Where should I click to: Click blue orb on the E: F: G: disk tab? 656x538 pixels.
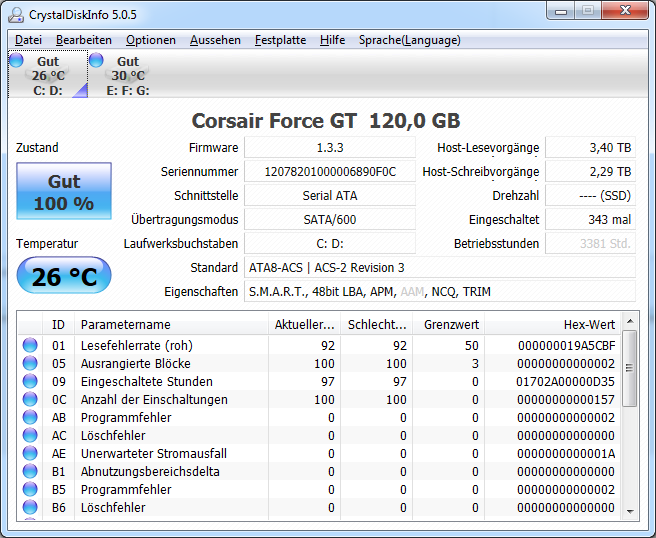point(96,60)
